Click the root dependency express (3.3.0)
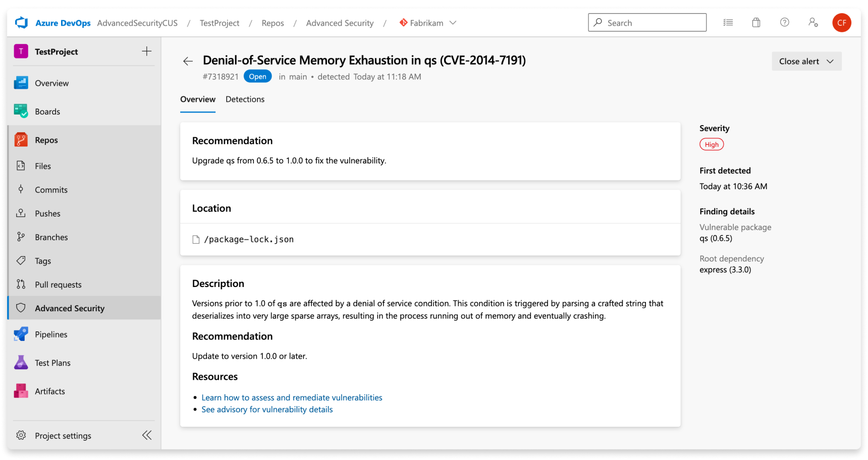This screenshot has height=460, width=868. [725, 270]
